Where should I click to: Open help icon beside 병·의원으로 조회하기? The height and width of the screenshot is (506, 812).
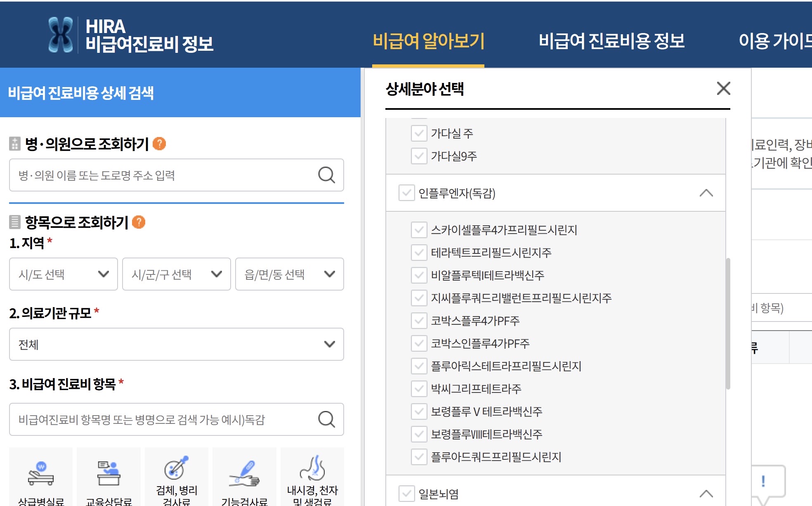click(x=159, y=144)
